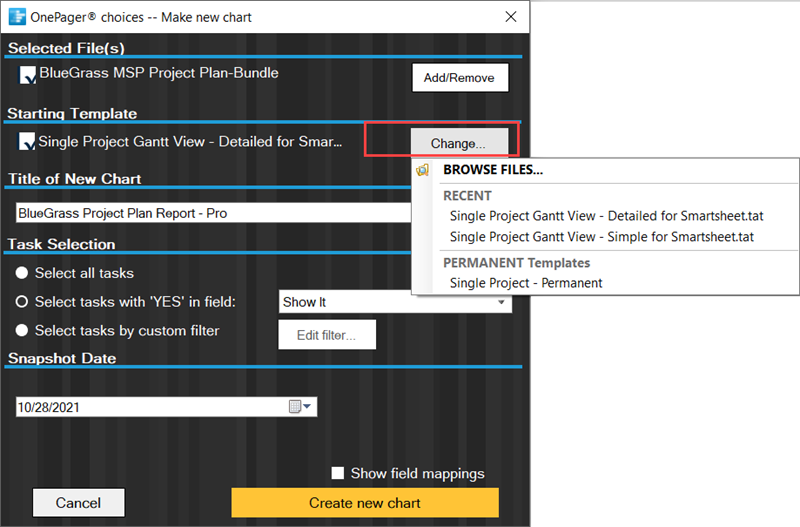Choose Select tasks with 'YES' in field
800x527 pixels.
coord(22,302)
